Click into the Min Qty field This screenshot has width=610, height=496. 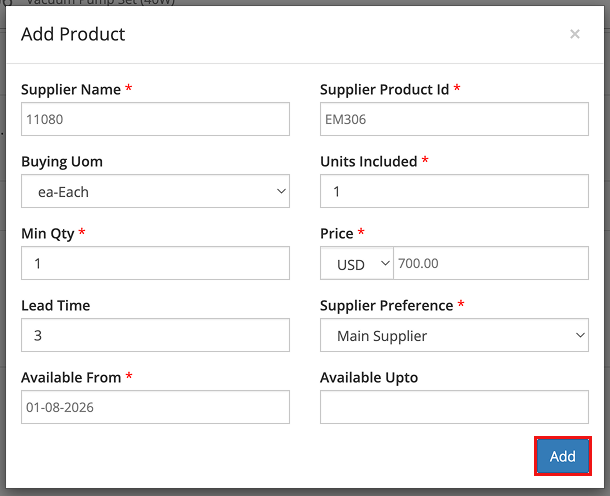[x=155, y=264]
